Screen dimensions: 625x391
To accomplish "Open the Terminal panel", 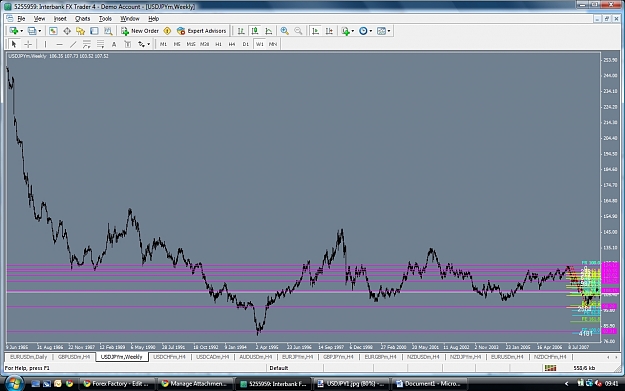I will (94, 31).
